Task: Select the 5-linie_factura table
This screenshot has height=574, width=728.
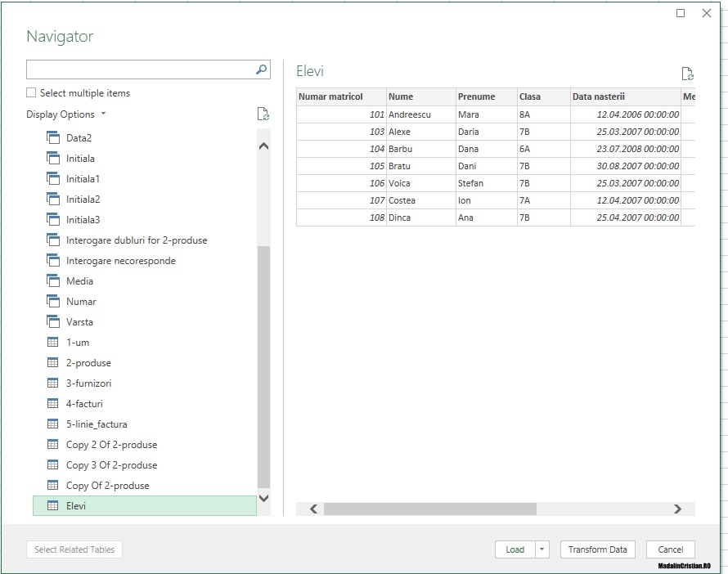Action: pyautogui.click(x=96, y=424)
